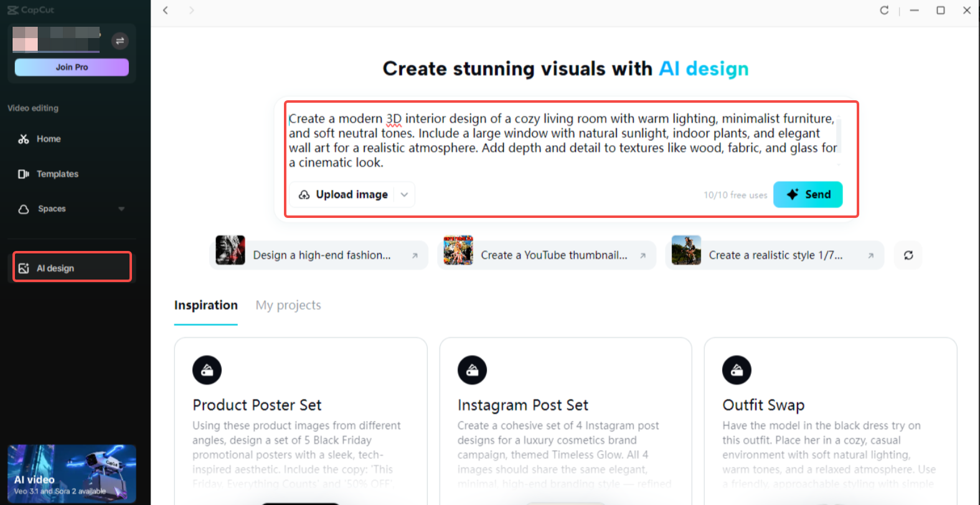The height and width of the screenshot is (505, 980).
Task: Click the Home scissors icon
Action: (x=24, y=139)
